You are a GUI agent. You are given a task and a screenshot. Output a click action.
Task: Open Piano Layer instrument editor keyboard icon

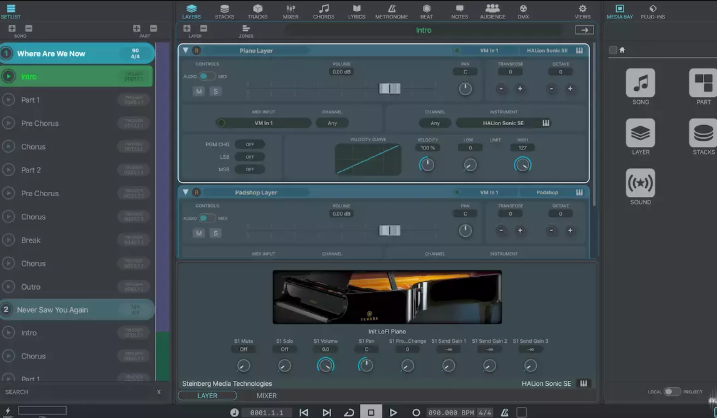[x=579, y=50]
